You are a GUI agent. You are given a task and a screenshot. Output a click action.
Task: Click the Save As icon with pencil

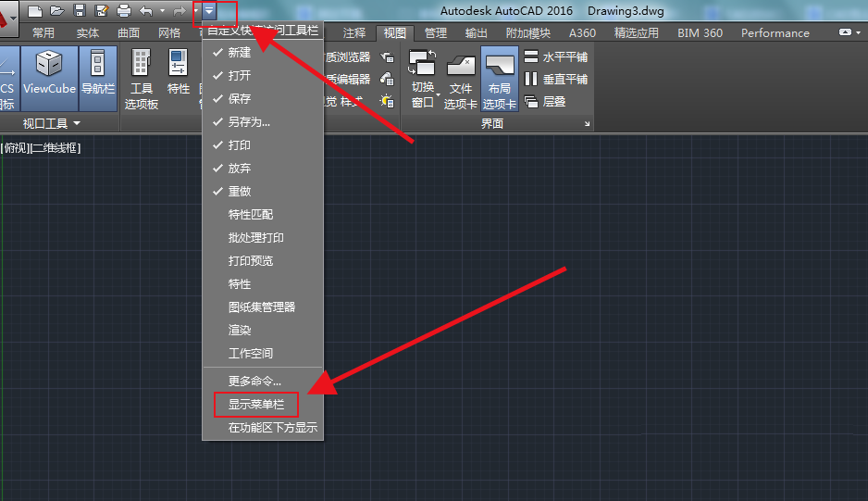pyautogui.click(x=101, y=10)
